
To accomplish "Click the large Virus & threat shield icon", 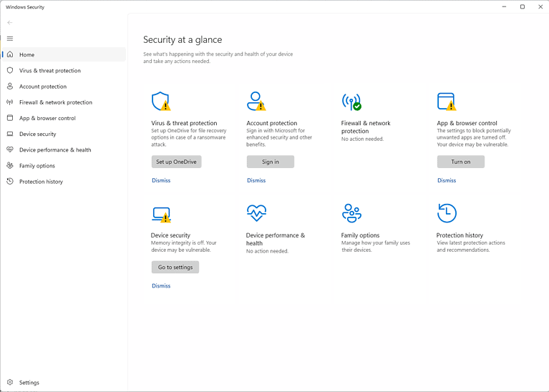I will click(161, 102).
